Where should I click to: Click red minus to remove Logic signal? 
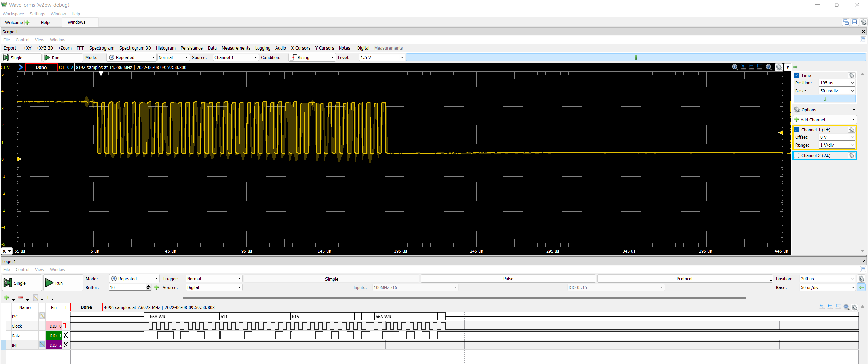(x=21, y=298)
